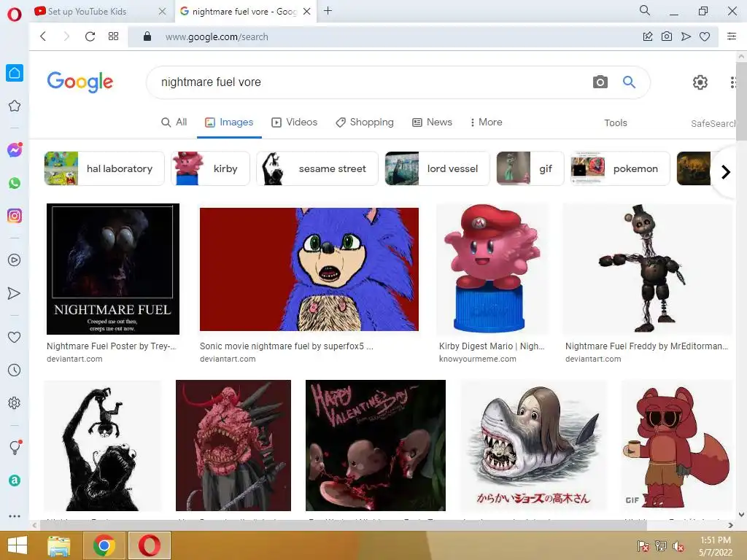This screenshot has height=560, width=747.
Task: Click the edit page icon in the address bar
Action: click(x=648, y=36)
